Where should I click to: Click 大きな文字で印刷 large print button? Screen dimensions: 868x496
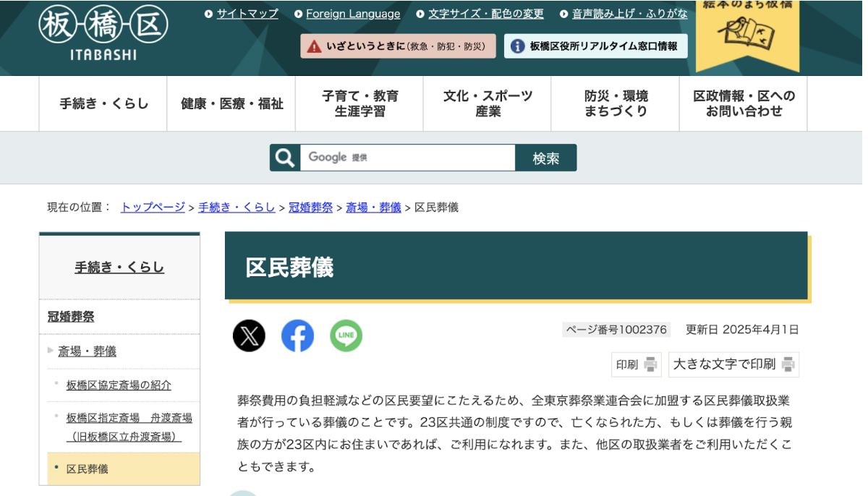coord(733,364)
